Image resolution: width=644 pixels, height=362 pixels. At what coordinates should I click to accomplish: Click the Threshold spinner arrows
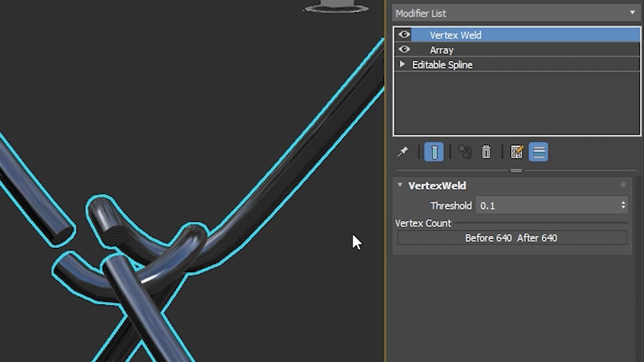624,205
